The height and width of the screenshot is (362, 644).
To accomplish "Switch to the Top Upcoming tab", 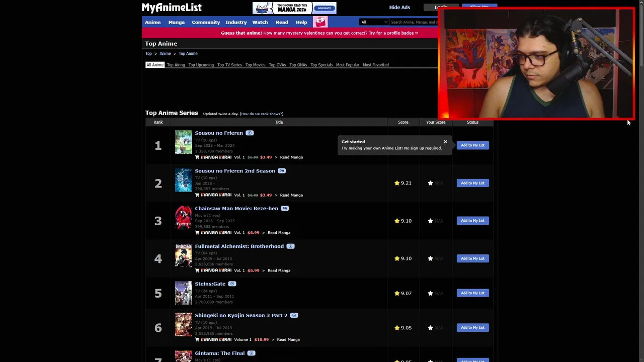I will (x=201, y=65).
